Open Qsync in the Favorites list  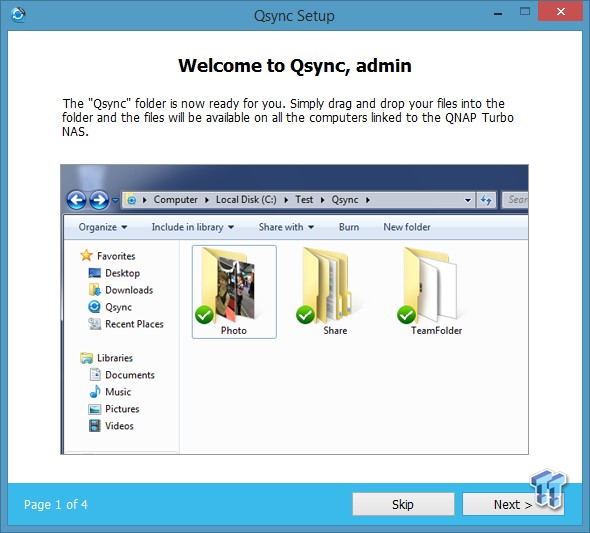[x=110, y=307]
